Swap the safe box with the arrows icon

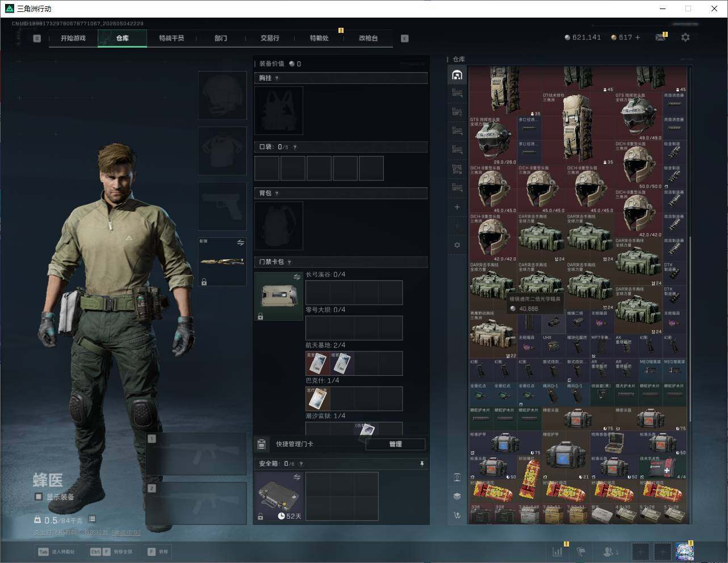click(297, 478)
